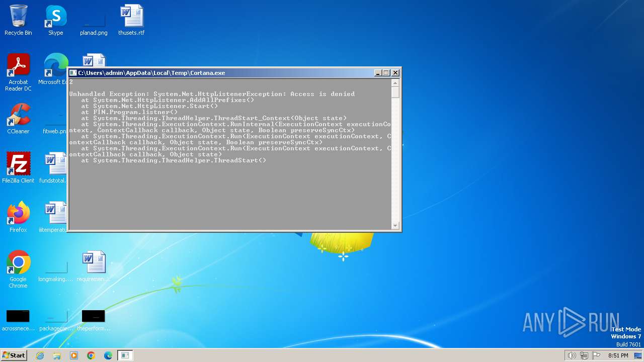Click the console vertical scrollbar thumb
The width and height of the screenshot is (644, 362).
click(395, 93)
